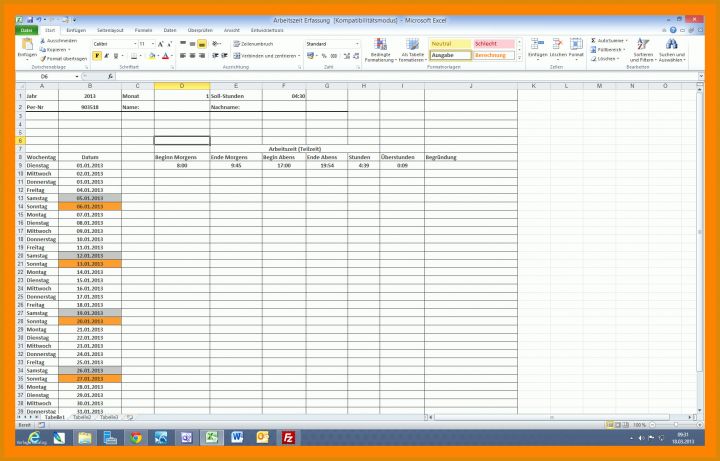The height and width of the screenshot is (461, 720).
Task: Open the font size dropdown
Action: (153, 44)
